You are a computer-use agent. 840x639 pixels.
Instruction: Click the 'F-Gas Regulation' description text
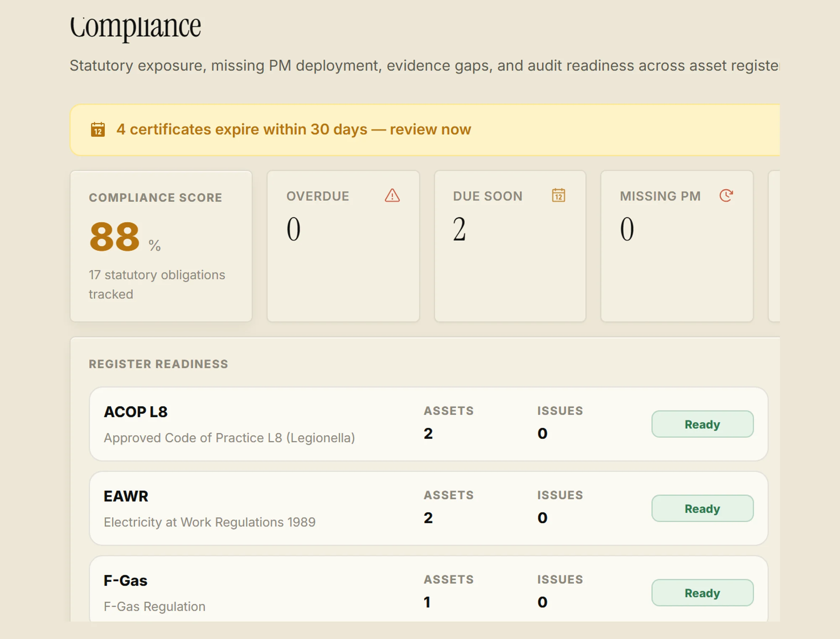click(155, 607)
